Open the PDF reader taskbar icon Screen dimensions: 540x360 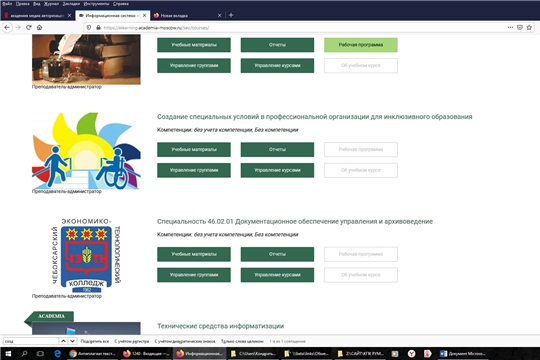click(x=427, y=353)
